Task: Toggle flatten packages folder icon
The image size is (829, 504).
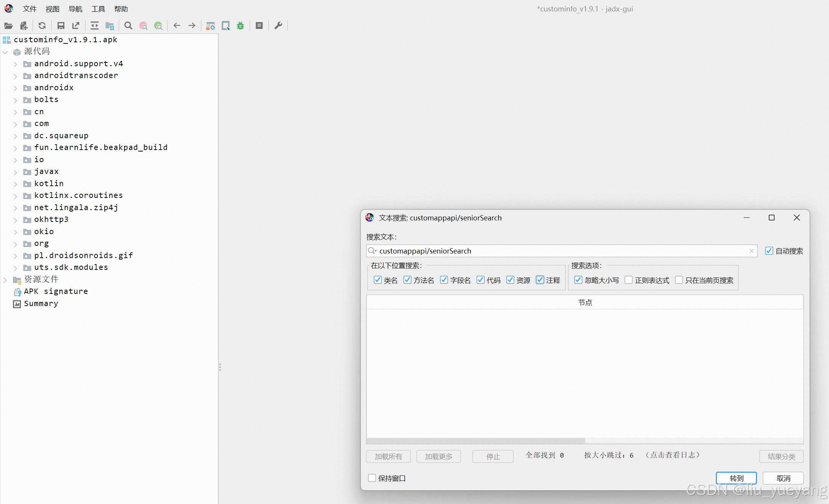Action: click(x=110, y=26)
